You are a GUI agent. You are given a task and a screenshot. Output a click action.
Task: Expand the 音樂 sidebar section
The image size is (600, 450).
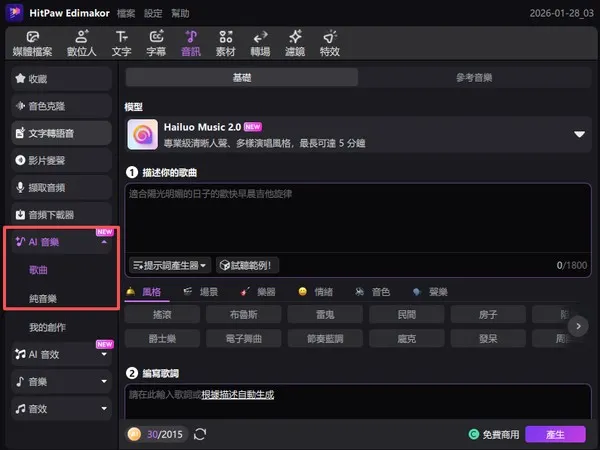click(104, 382)
